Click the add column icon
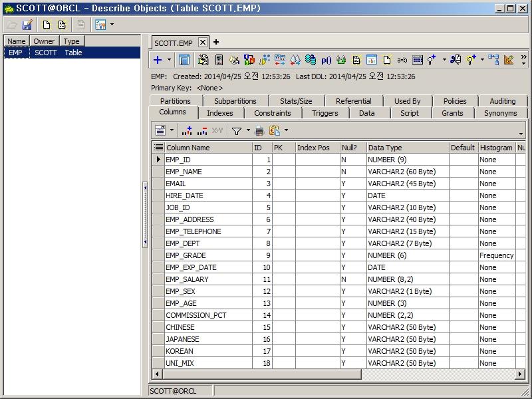Image resolution: width=532 pixels, height=399 pixels. pos(187,131)
